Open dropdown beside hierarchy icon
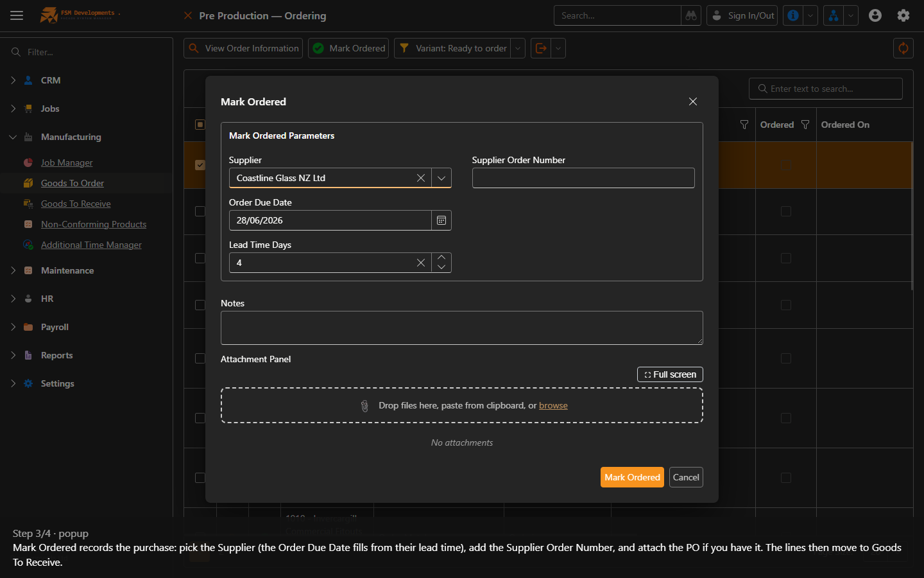The image size is (924, 578). (x=851, y=15)
